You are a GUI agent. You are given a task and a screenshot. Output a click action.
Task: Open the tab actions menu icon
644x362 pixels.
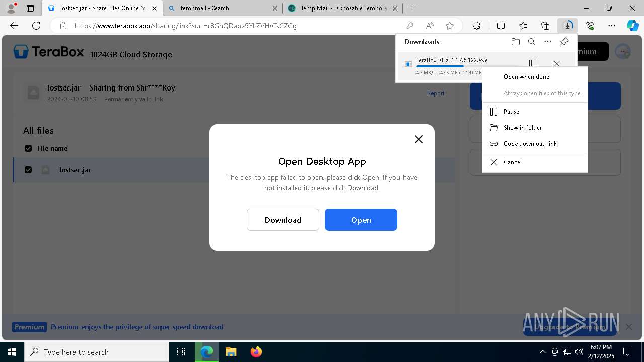coord(30,8)
